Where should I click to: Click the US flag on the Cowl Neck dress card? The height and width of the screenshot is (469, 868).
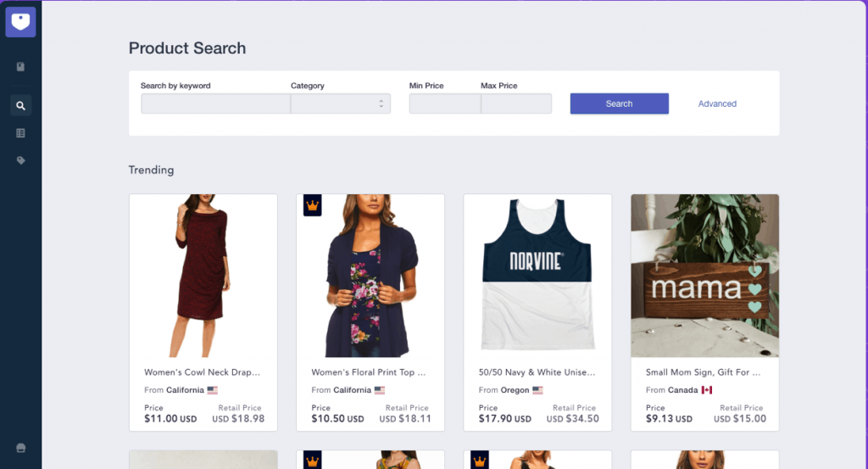point(213,390)
